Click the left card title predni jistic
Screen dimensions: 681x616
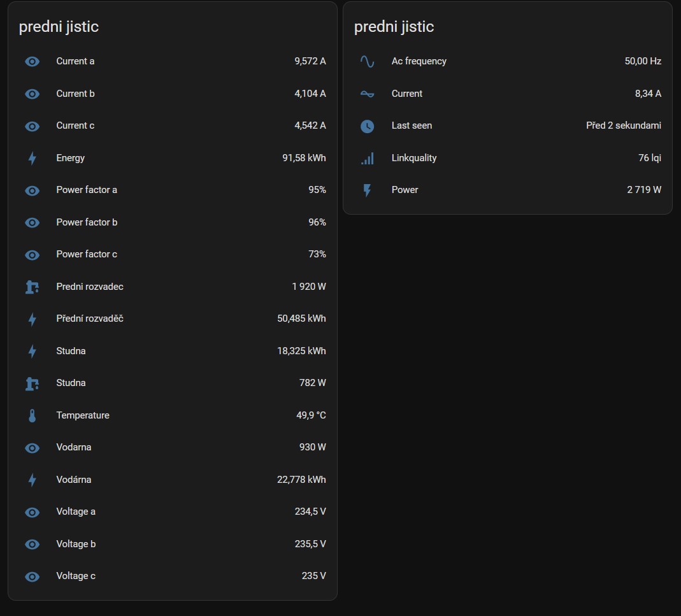[x=59, y=27]
